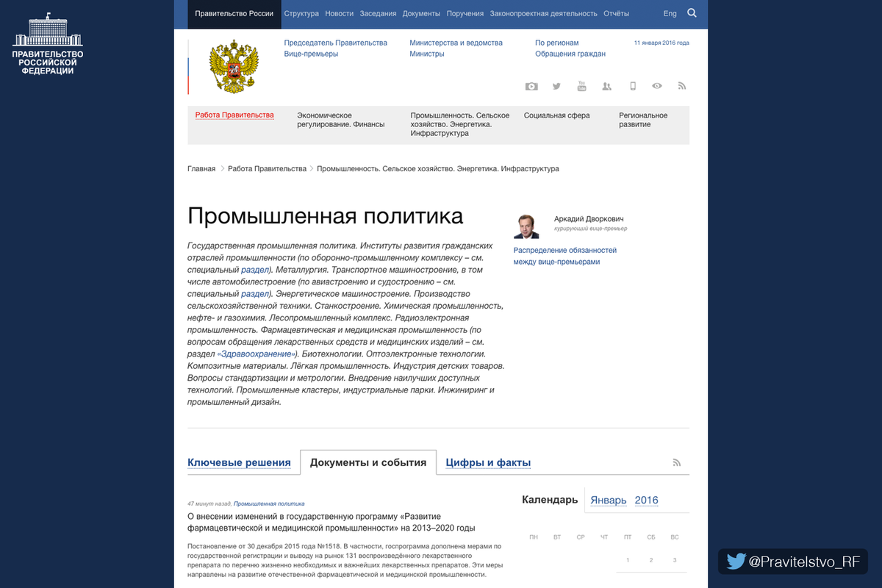Open the 2016 year selector
The width and height of the screenshot is (882, 588).
[647, 500]
